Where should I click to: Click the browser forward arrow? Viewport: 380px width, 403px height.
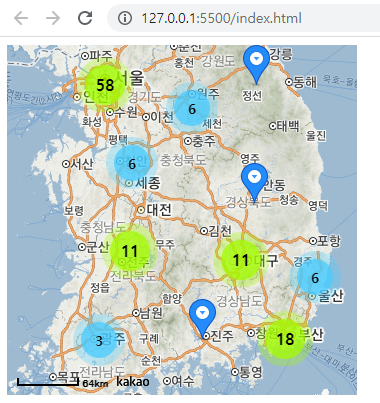tap(53, 18)
